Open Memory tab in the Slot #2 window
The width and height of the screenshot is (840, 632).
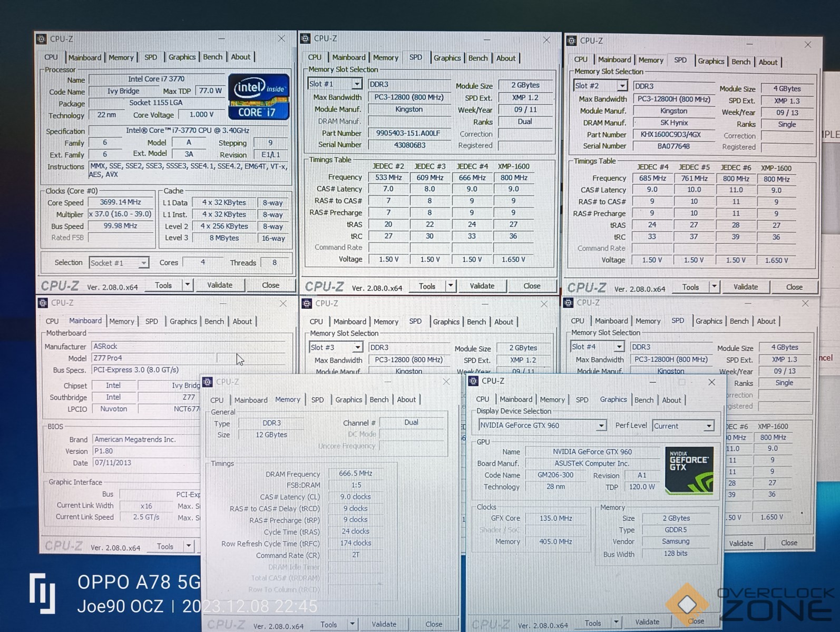tap(651, 60)
